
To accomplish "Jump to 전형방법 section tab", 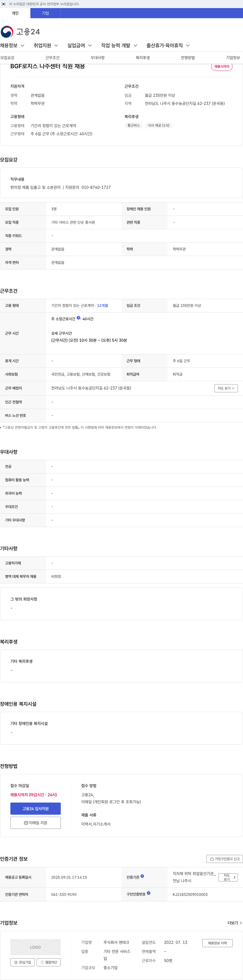I will (x=188, y=58).
